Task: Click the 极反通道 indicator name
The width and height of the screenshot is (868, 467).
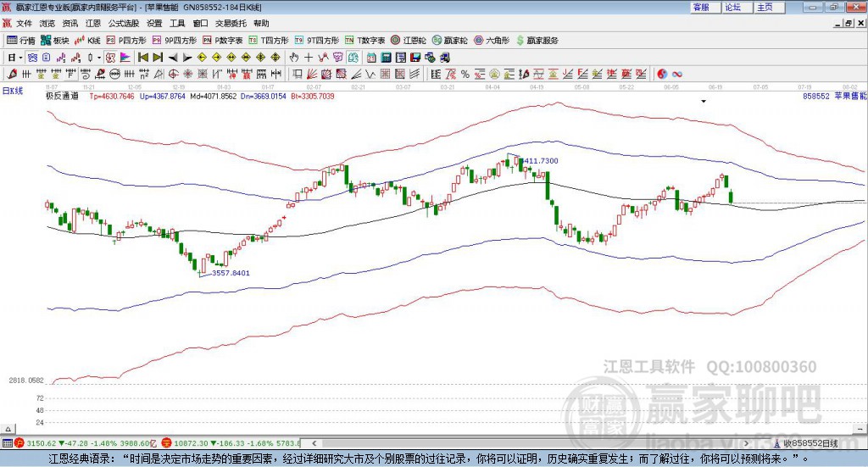Action: [x=62, y=96]
